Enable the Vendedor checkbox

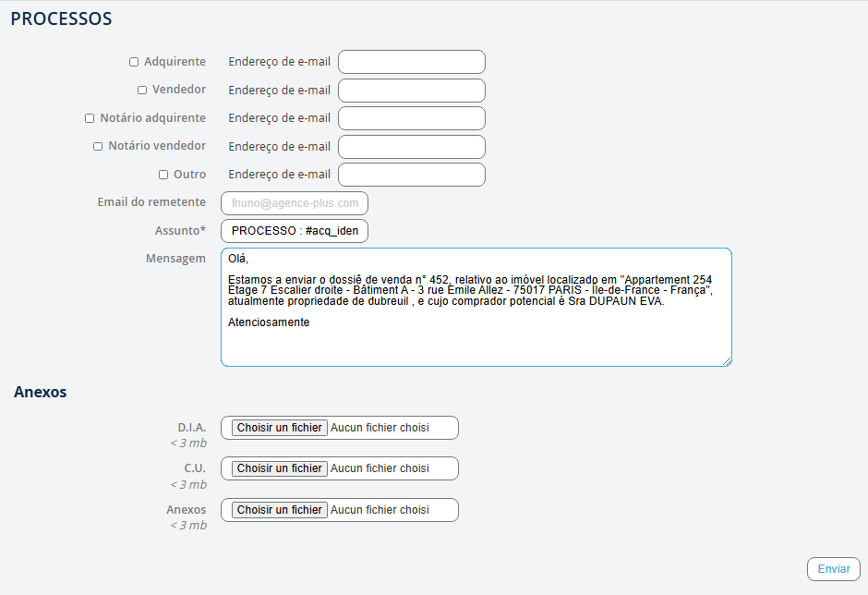click(x=142, y=91)
